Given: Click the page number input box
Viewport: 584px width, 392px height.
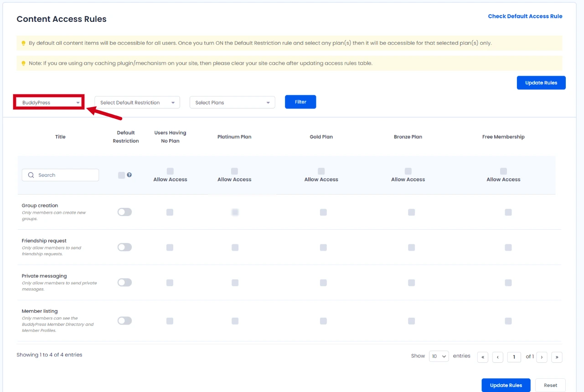Looking at the screenshot, I should point(514,357).
